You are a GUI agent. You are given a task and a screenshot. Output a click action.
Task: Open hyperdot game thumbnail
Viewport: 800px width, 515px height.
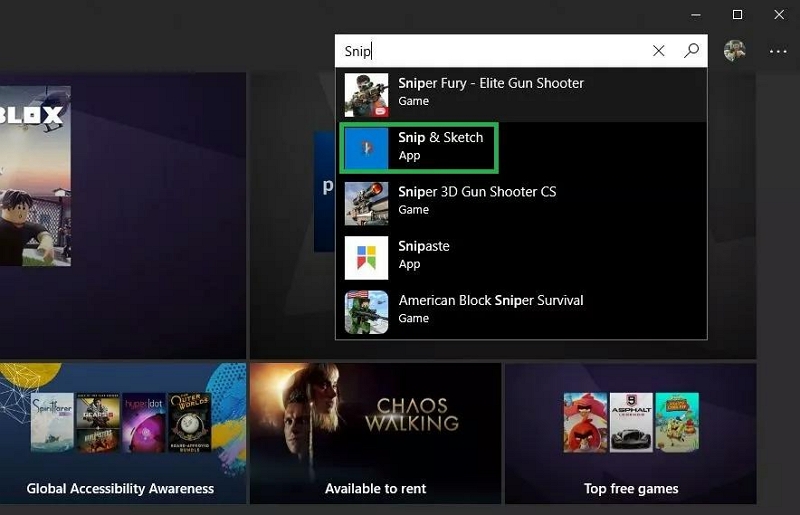coord(144,422)
